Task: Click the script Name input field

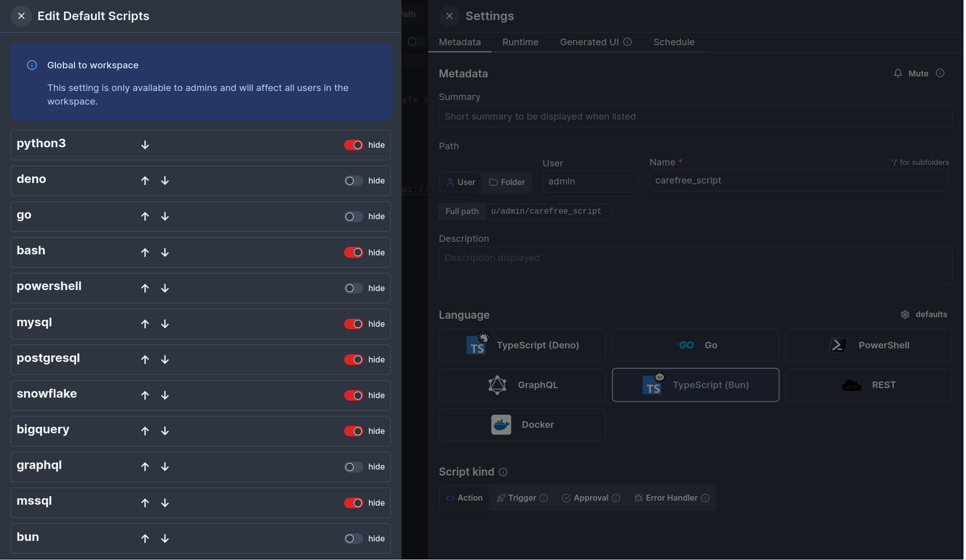Action: pos(798,180)
